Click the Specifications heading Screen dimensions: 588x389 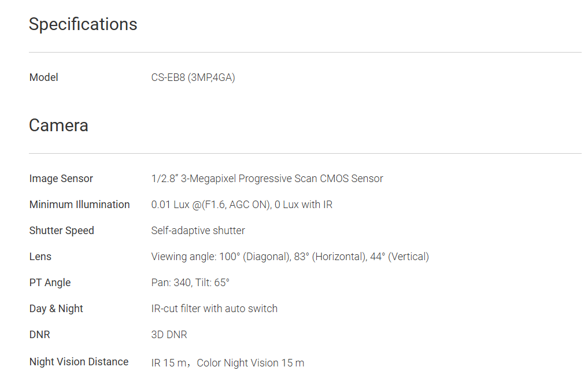tap(83, 24)
